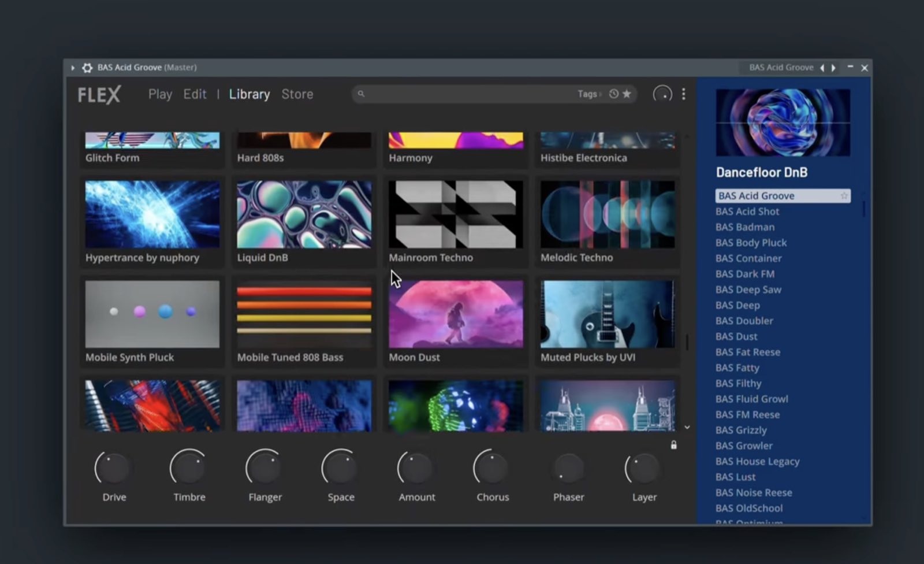Open the Tags filter dropdown
Image resolution: width=924 pixels, height=564 pixels.
point(588,94)
